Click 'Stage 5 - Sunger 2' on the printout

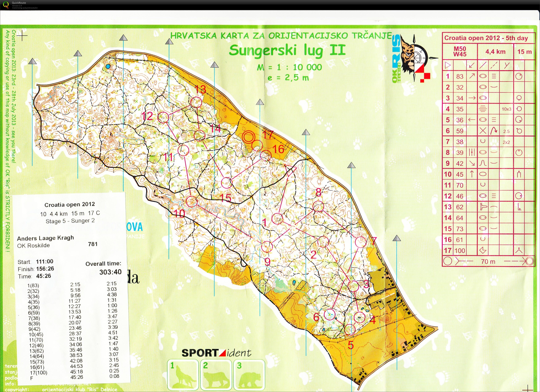pyautogui.click(x=70, y=221)
